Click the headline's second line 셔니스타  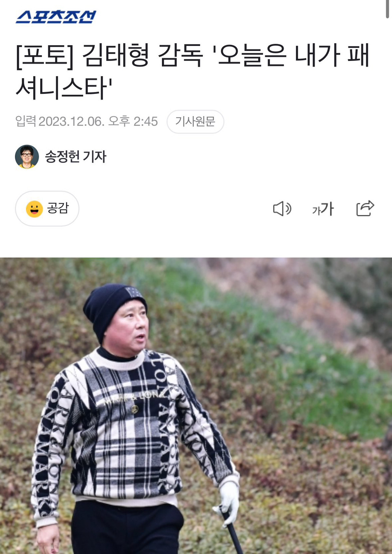pos(64,89)
